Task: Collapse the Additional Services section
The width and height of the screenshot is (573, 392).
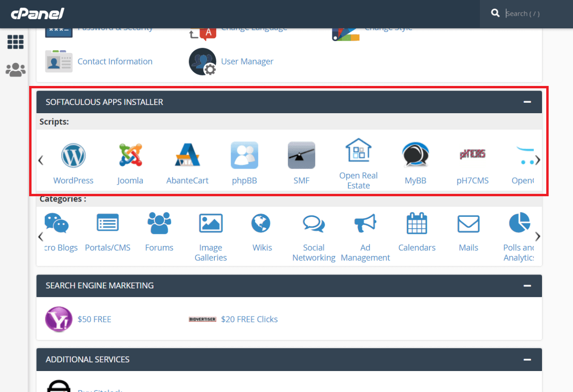Action: point(527,360)
